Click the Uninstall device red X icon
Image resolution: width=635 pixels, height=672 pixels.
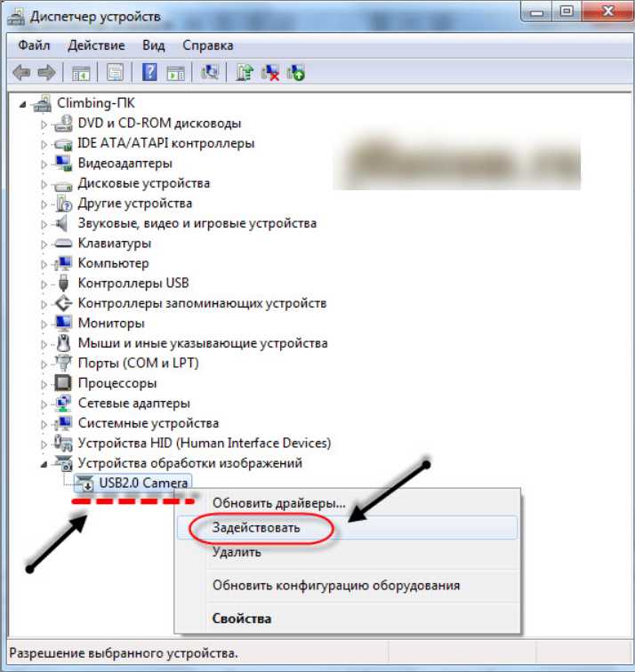pos(270,72)
